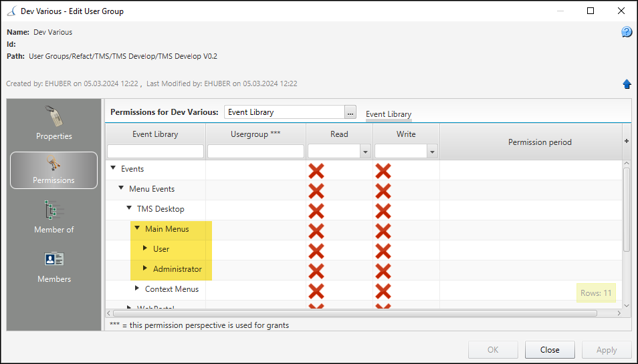Viewport: 638px width, 364px height.
Task: Toggle Read permission for Administrator row
Action: point(316,271)
